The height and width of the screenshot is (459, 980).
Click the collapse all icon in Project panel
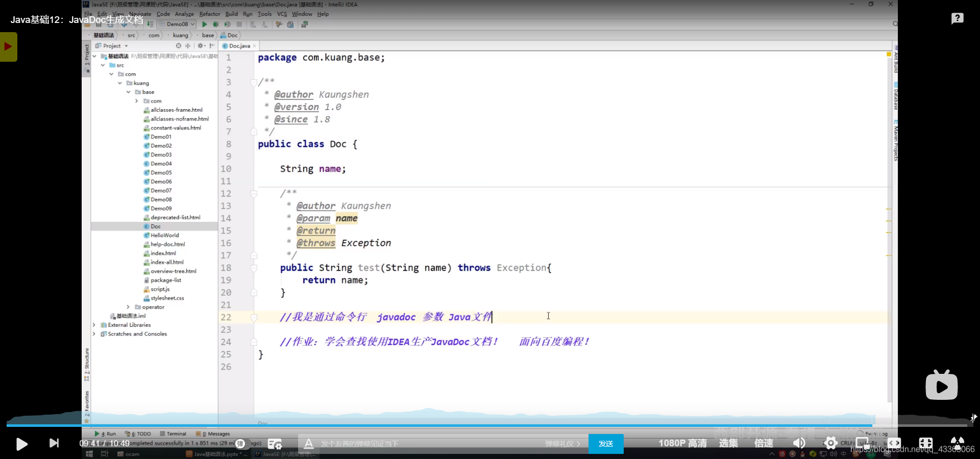[x=187, y=46]
